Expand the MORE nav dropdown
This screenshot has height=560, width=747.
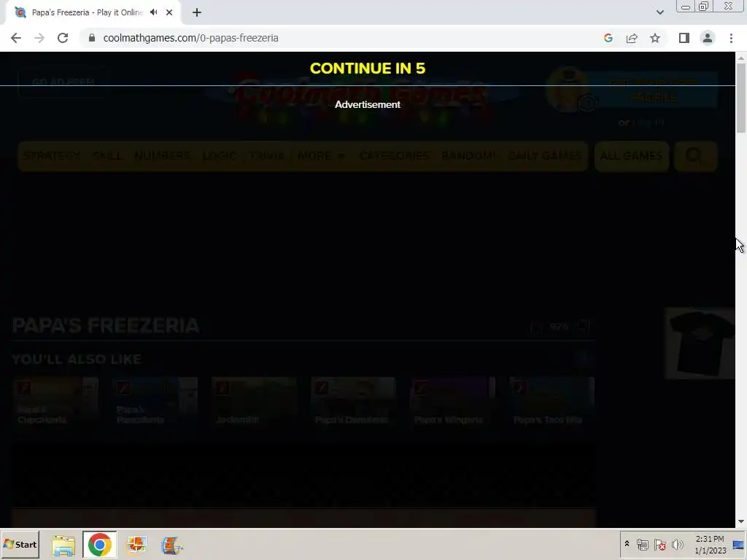[321, 156]
